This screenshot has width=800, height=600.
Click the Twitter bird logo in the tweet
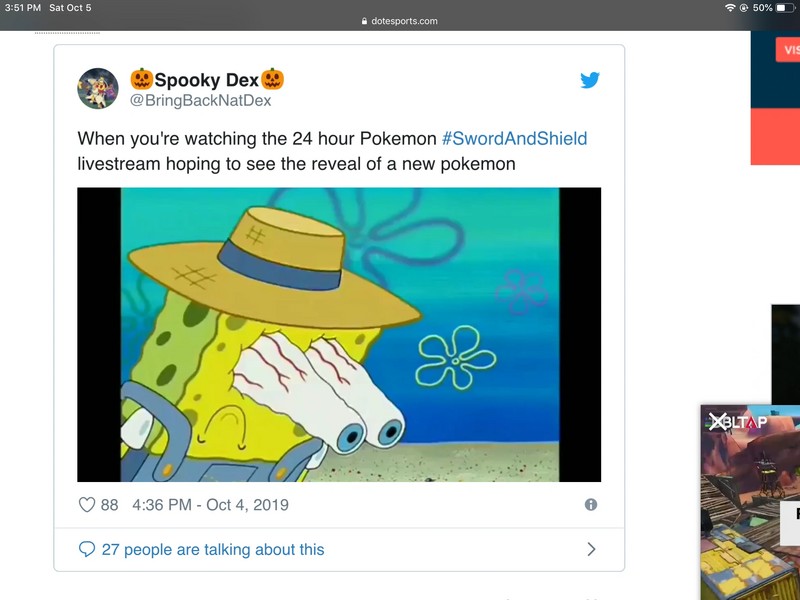pyautogui.click(x=590, y=80)
